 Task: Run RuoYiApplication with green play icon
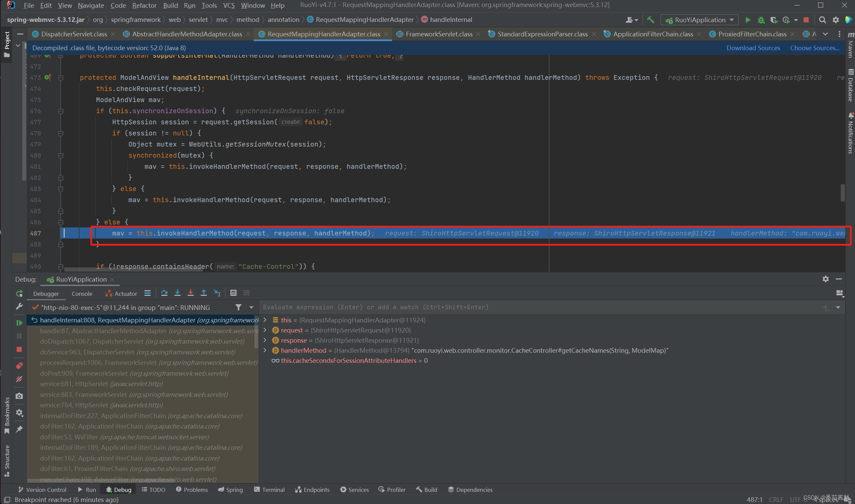click(x=748, y=20)
